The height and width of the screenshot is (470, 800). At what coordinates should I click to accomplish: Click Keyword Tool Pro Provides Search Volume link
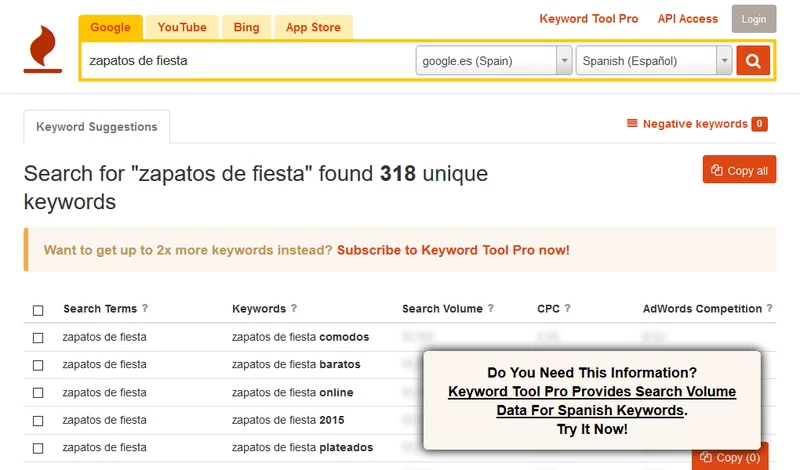coord(592,401)
